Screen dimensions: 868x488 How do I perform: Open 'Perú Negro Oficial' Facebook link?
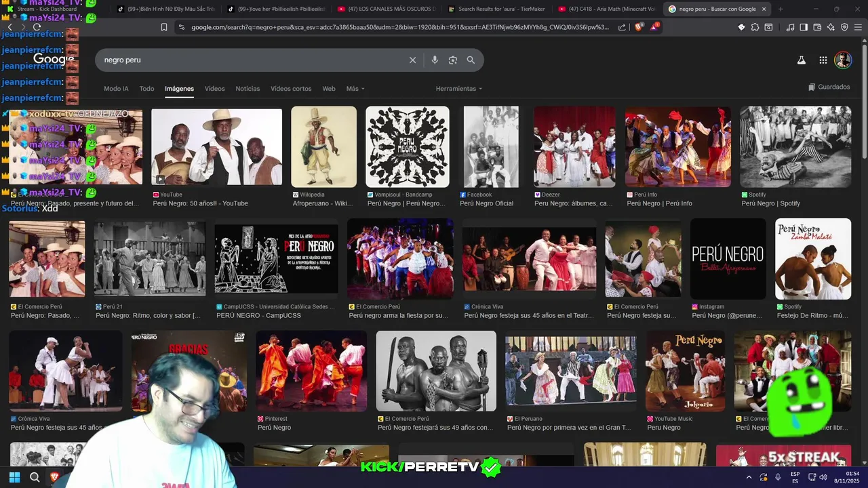pyautogui.click(x=486, y=203)
